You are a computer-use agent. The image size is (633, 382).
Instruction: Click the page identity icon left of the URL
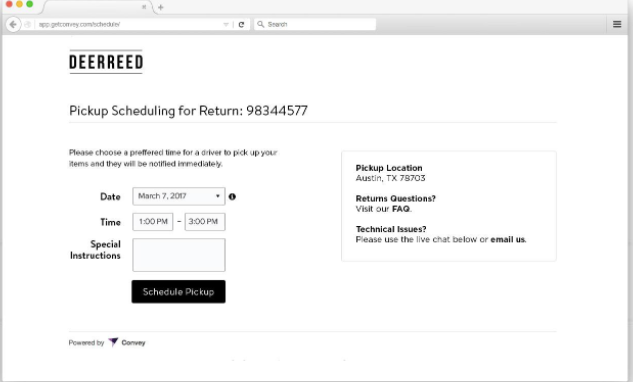pyautogui.click(x=27, y=25)
